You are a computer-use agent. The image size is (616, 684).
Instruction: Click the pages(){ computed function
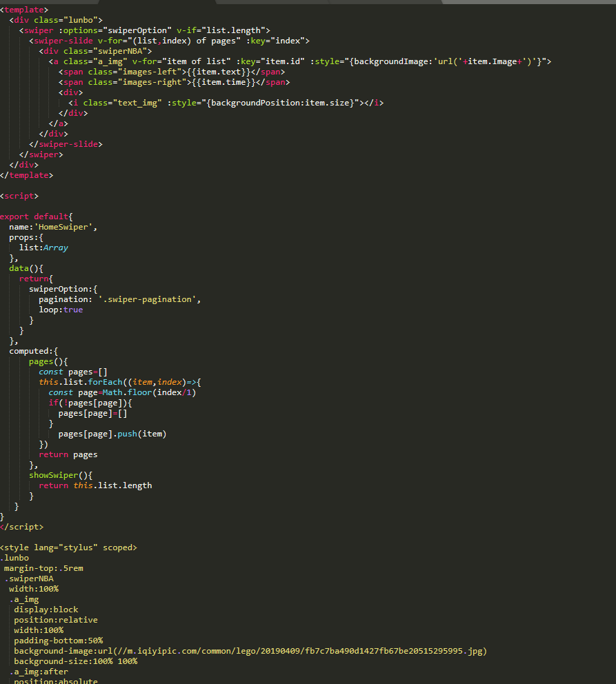pyautogui.click(x=48, y=361)
